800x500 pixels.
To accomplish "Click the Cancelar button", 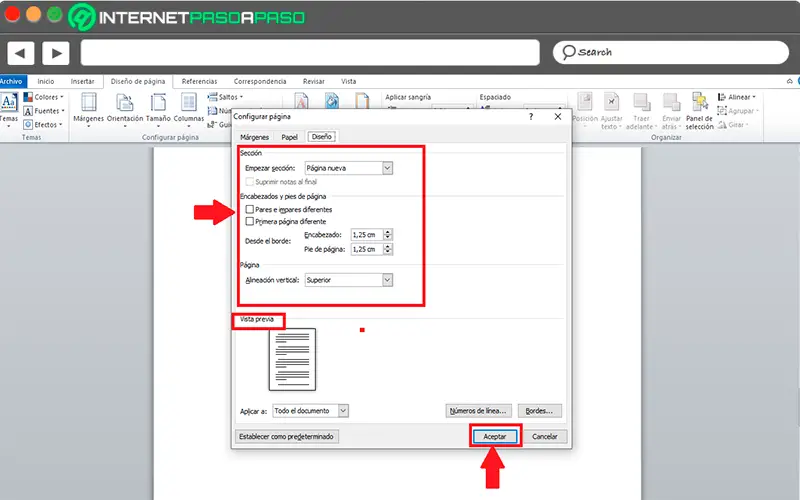I will click(x=544, y=436).
